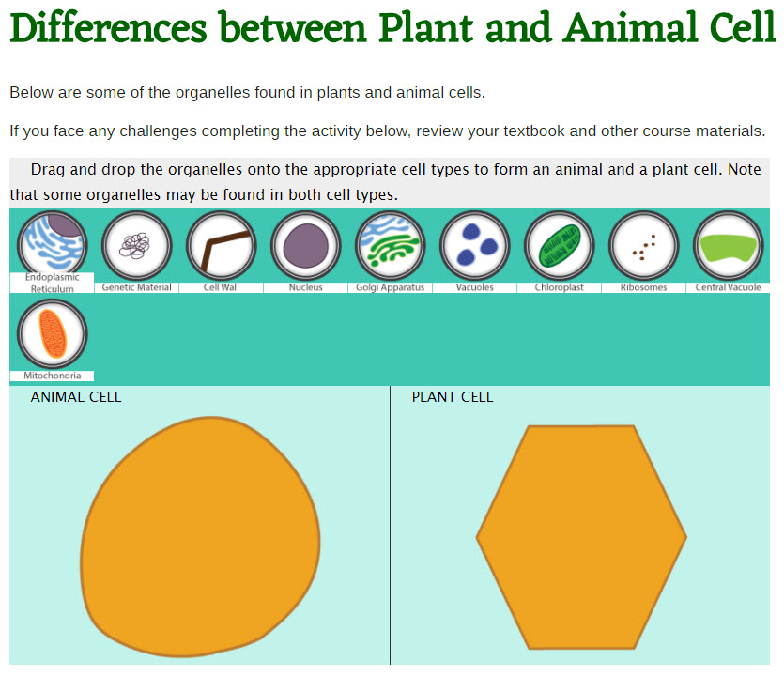The image size is (784, 676).
Task: Select the Golgi Apparatus organelle icon
Action: (x=391, y=245)
